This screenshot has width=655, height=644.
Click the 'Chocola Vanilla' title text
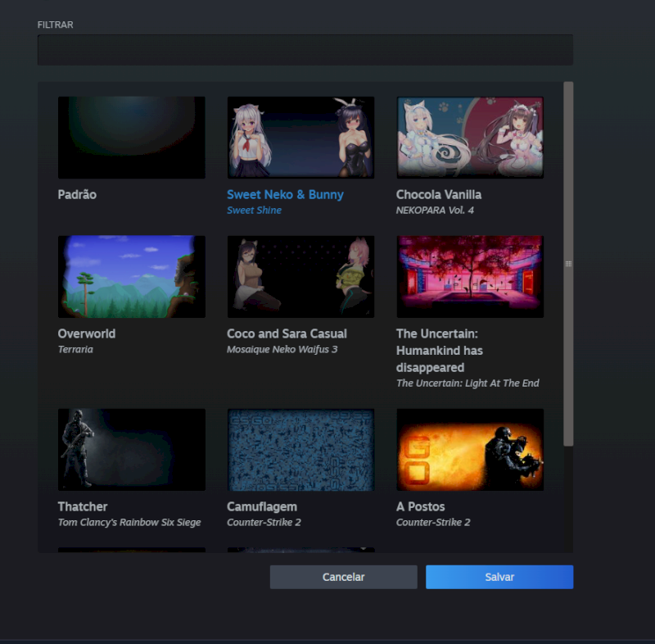click(x=439, y=195)
